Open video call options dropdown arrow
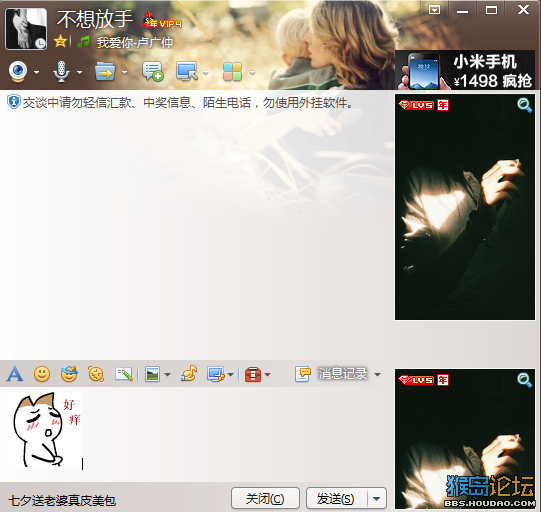 pyautogui.click(x=37, y=72)
